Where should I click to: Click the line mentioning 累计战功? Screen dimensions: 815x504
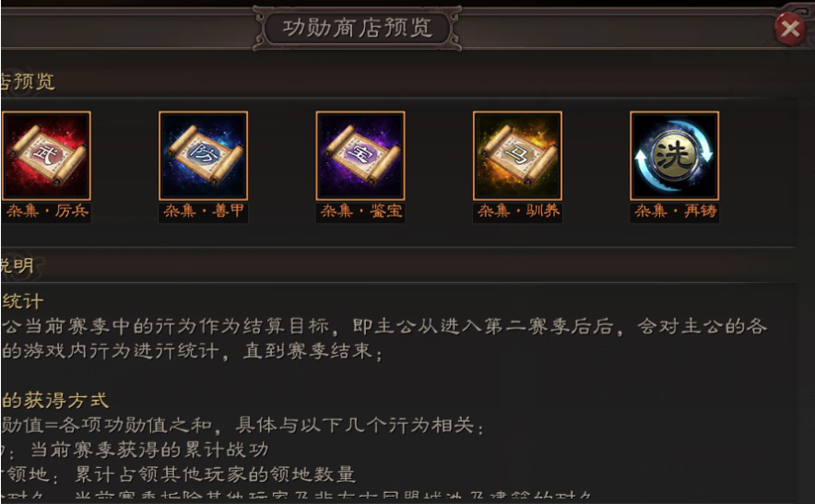click(136, 450)
